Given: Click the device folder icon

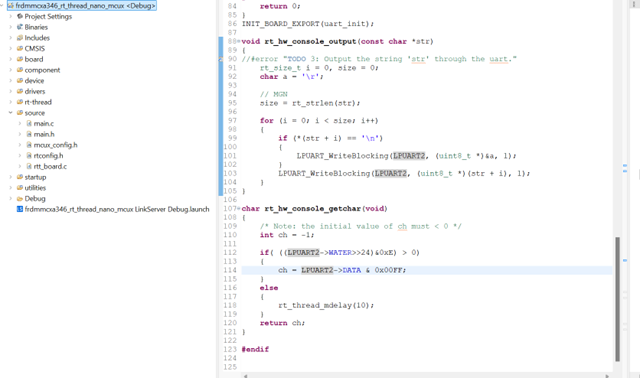Looking at the screenshot, I should coord(20,80).
